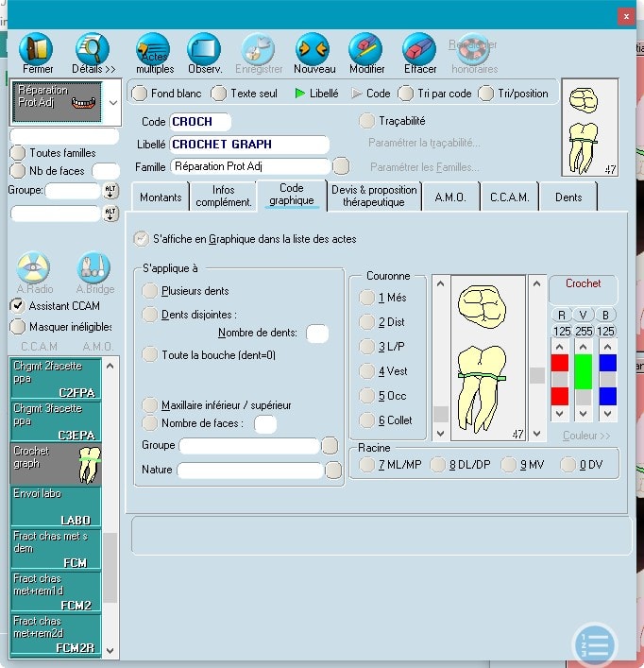
Task: Click the Nouveau icon
Action: (314, 49)
